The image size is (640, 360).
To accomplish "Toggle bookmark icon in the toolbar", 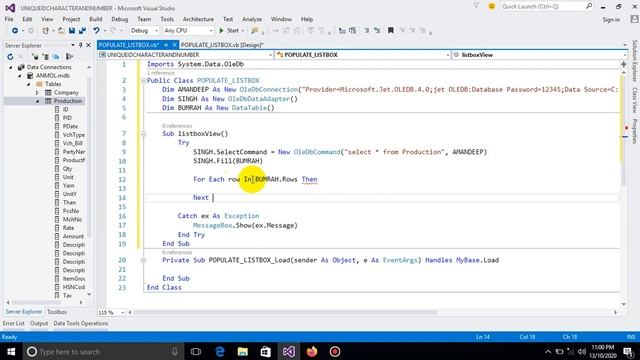I will (391, 31).
